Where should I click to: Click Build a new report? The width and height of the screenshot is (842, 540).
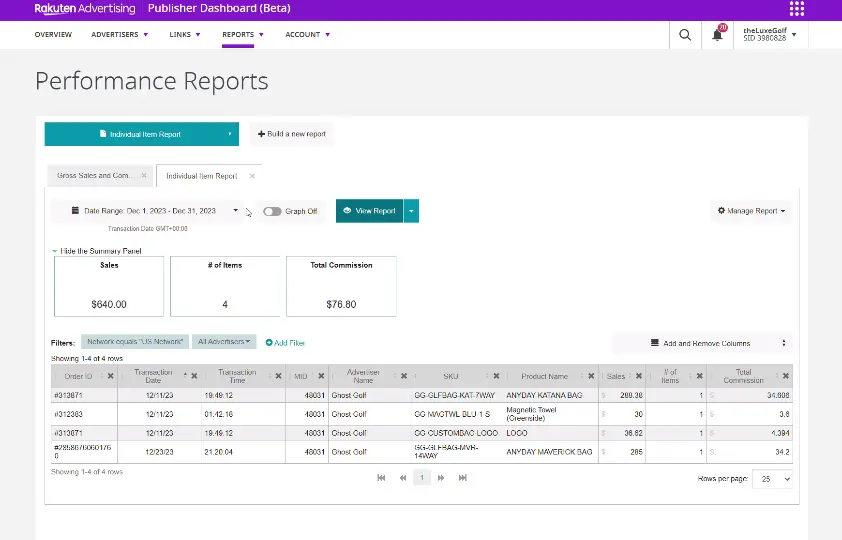(292, 134)
